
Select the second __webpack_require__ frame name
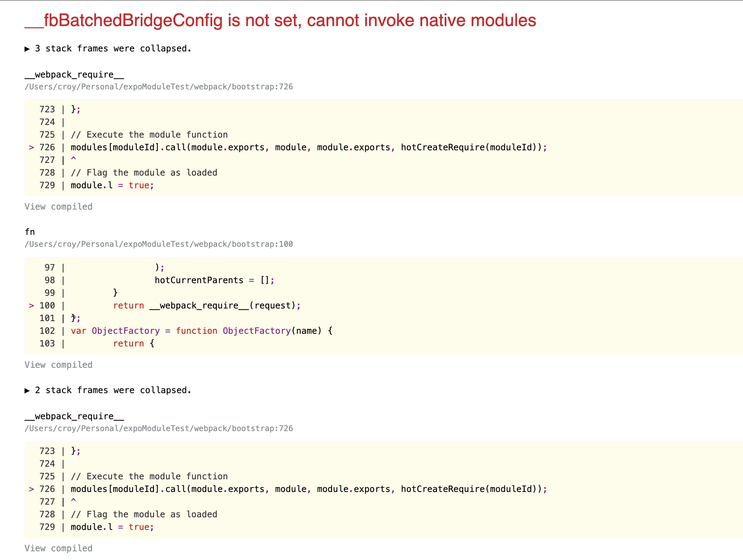coord(74,416)
